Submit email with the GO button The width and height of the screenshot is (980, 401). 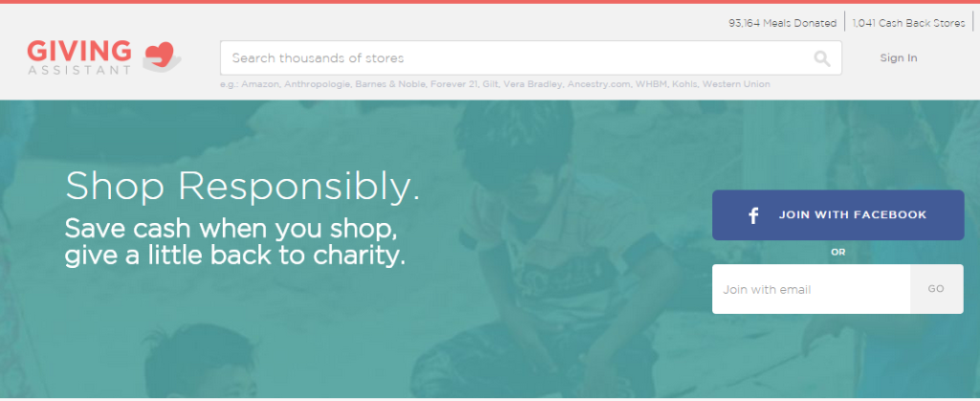[x=936, y=289]
